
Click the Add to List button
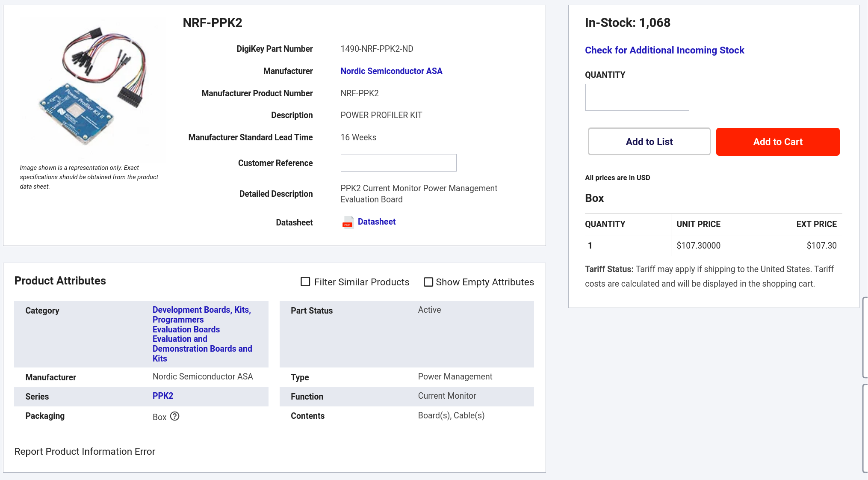pyautogui.click(x=649, y=142)
